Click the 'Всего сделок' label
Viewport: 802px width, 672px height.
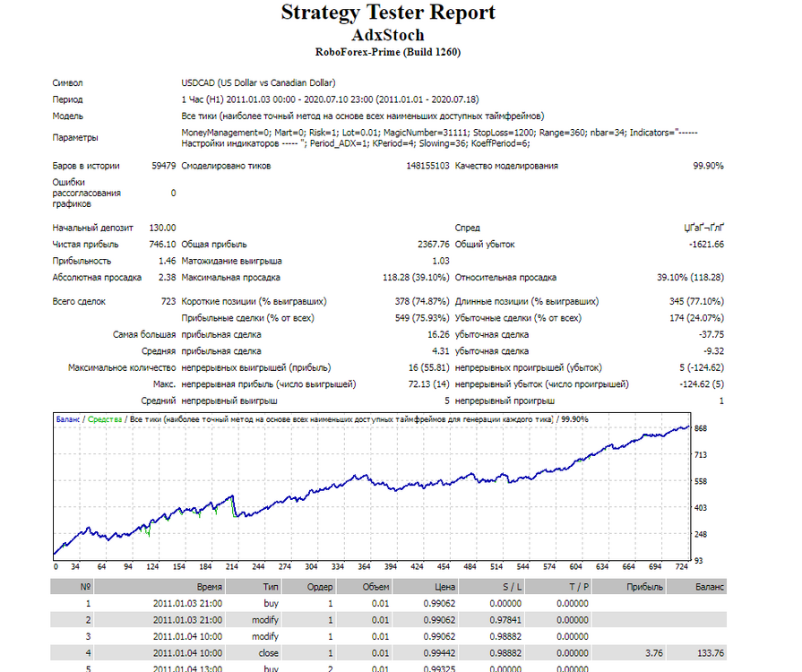click(x=79, y=302)
